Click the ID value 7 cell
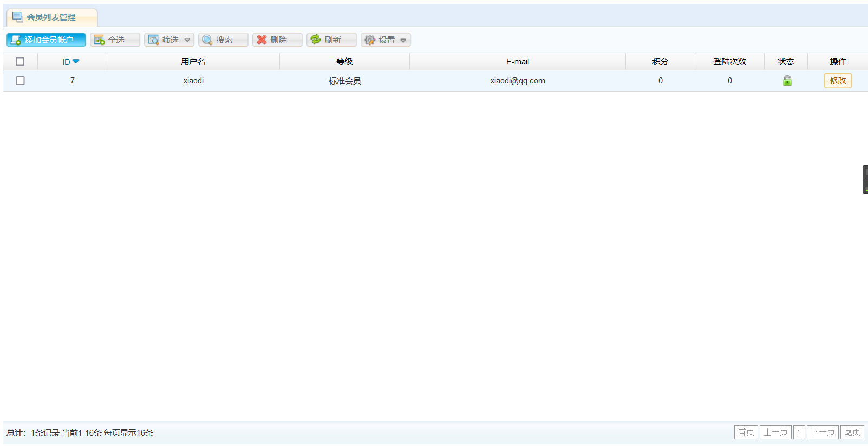 72,81
